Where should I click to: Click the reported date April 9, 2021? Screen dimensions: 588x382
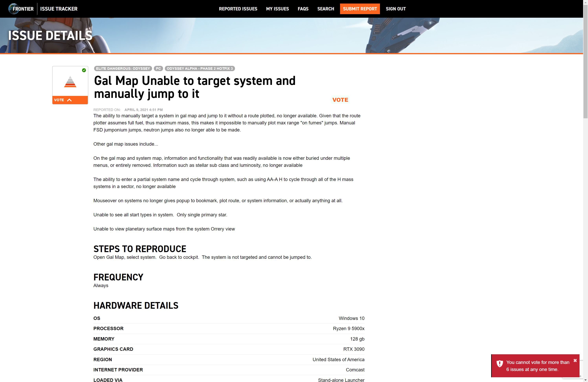click(x=144, y=110)
